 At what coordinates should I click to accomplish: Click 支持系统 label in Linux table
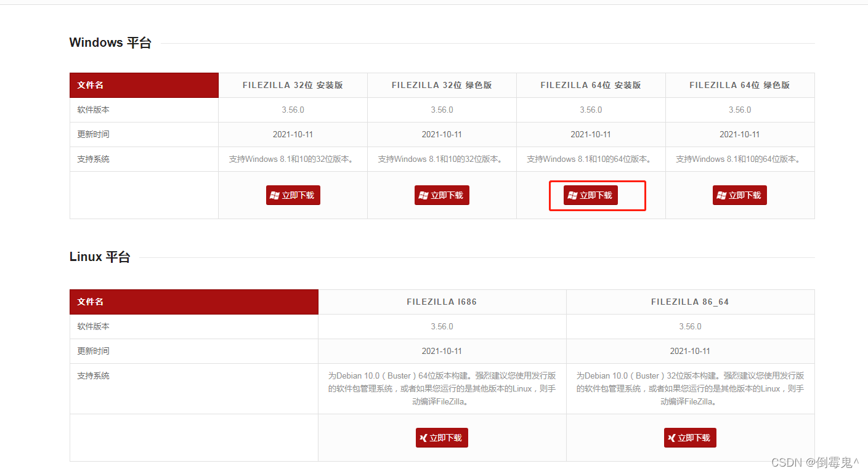(93, 376)
